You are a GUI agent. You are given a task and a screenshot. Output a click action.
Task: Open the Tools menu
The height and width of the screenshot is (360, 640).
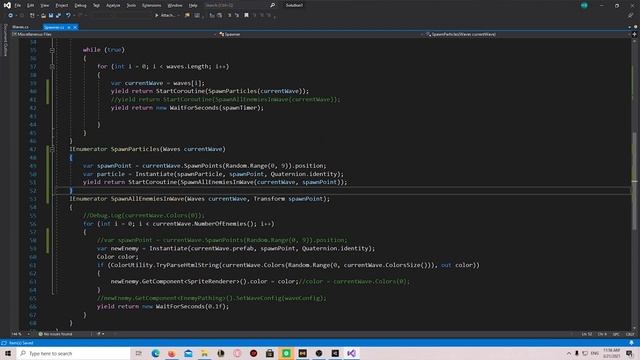click(x=131, y=5)
